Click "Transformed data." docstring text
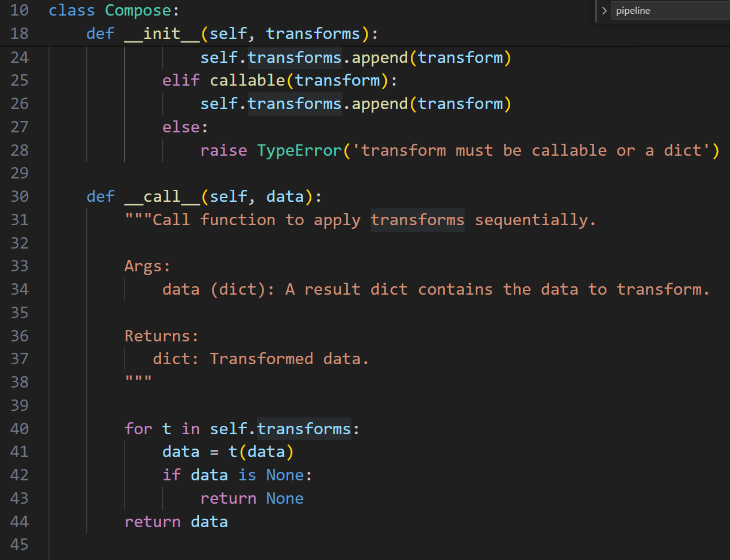This screenshot has height=560, width=730. (289, 359)
